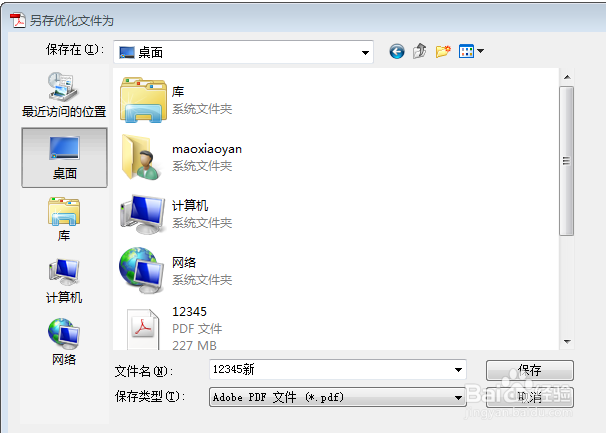This screenshot has width=606, height=433.
Task: Select 最近访问的位置 in the sidebar
Action: click(64, 95)
